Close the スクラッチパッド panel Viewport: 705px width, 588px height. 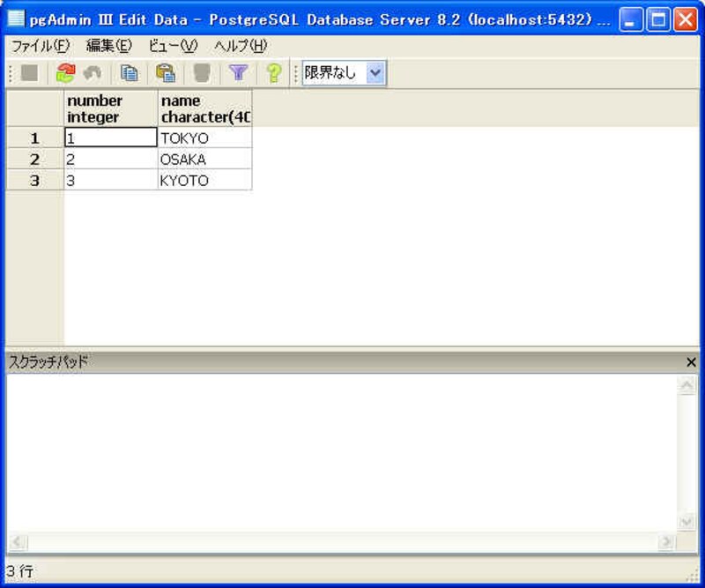691,362
